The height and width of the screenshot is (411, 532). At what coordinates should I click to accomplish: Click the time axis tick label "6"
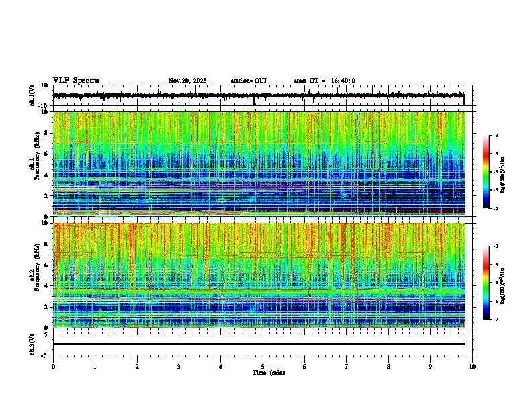point(305,367)
